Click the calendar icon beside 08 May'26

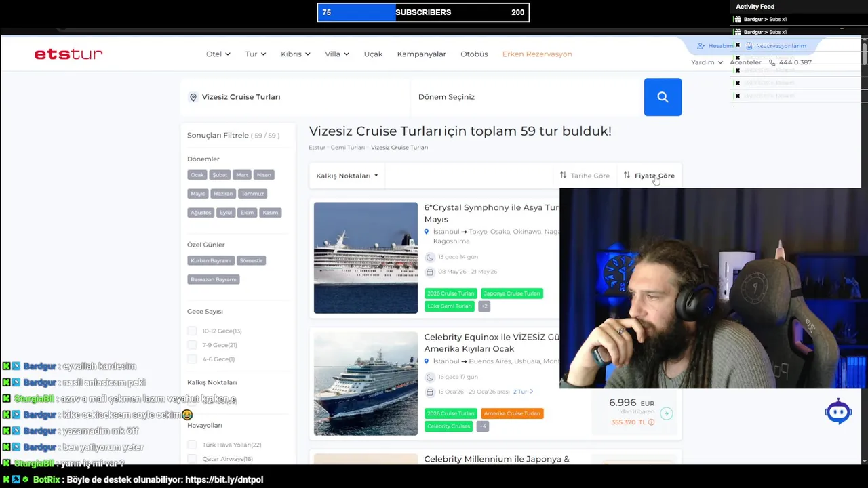coord(429,272)
